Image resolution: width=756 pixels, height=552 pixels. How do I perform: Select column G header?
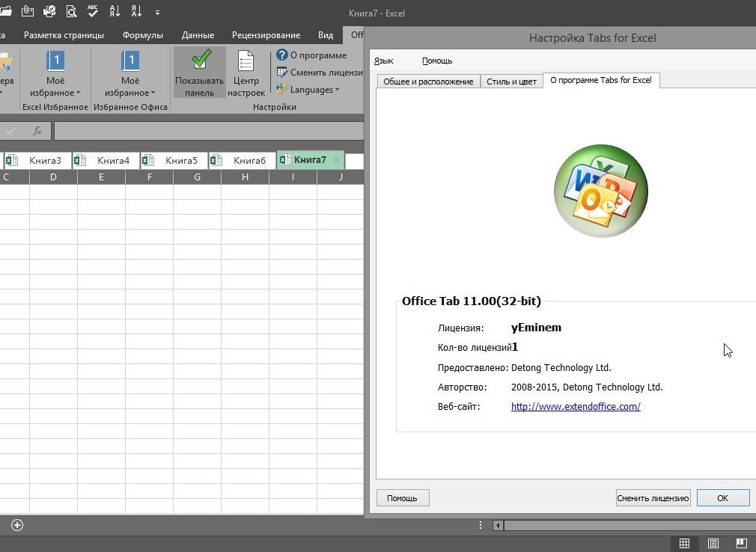[197, 177]
